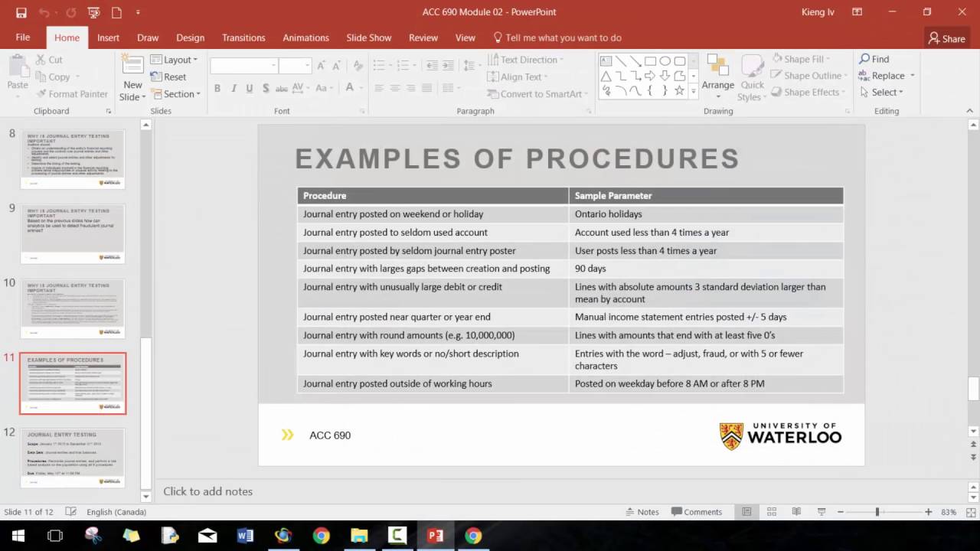This screenshot has width=980, height=551.
Task: Click the New Slide icon
Action: coord(132,66)
